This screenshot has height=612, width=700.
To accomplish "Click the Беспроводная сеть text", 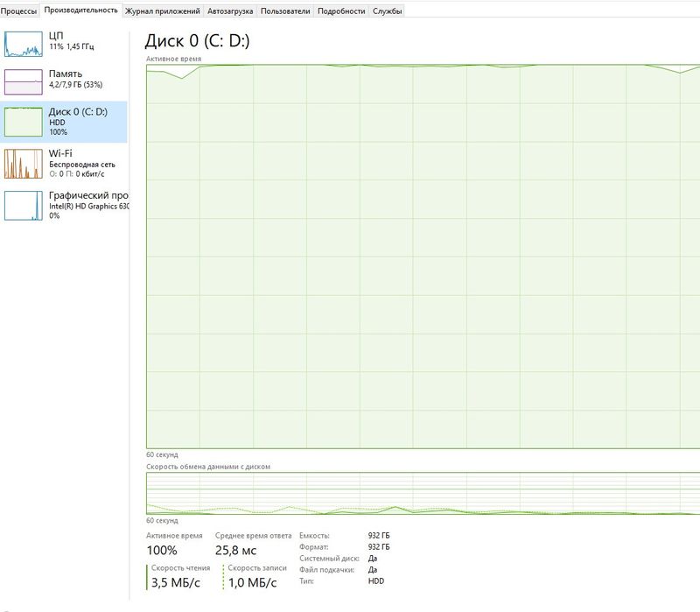I will (82, 165).
